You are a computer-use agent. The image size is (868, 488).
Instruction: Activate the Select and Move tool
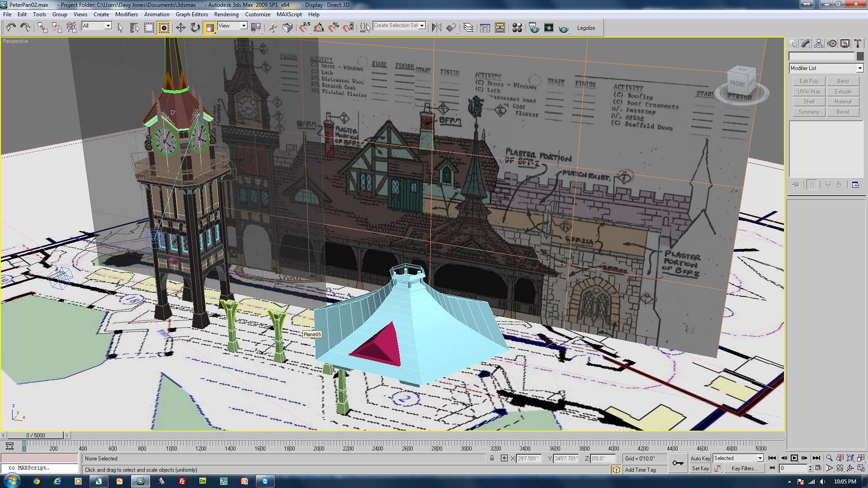point(180,28)
